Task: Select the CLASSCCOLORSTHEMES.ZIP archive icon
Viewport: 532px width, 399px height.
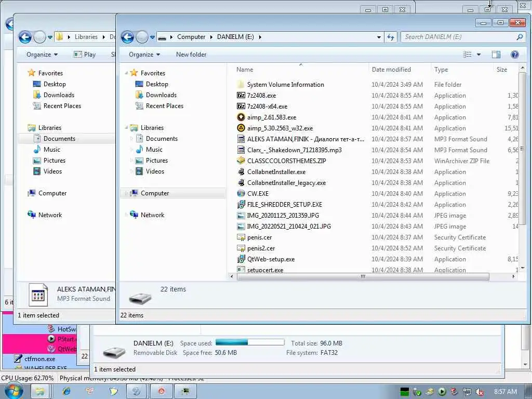Action: coord(241,161)
